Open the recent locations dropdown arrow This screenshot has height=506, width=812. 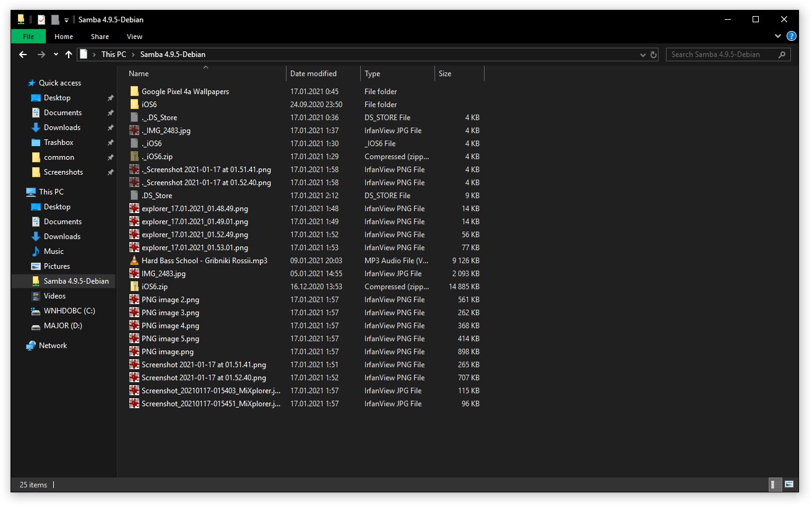pos(56,55)
